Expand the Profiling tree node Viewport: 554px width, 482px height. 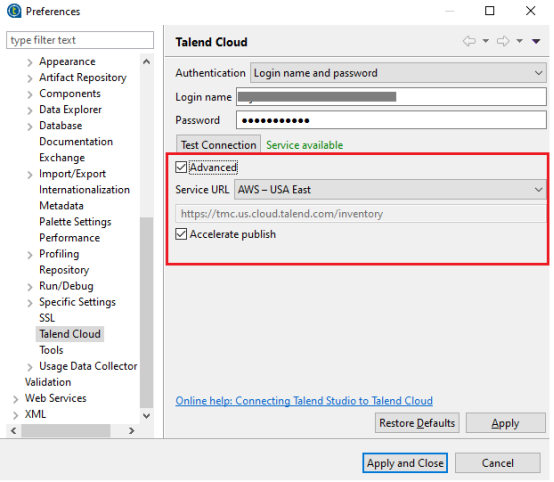click(30, 255)
